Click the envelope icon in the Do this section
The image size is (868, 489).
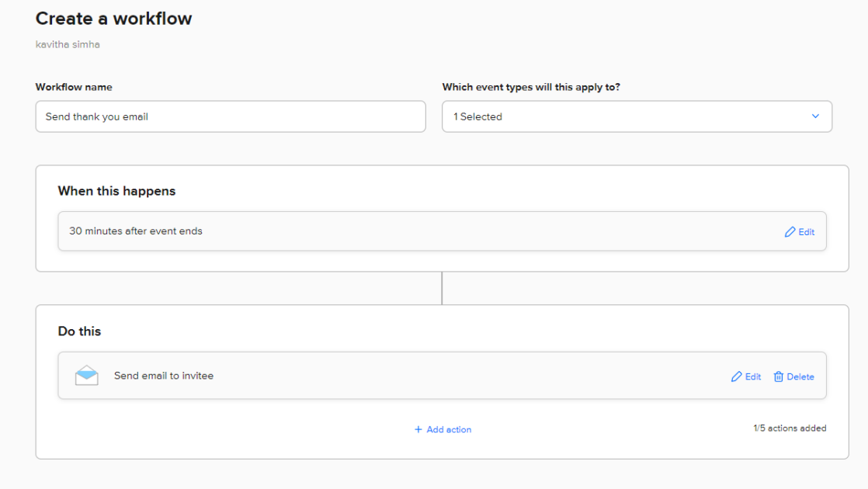(87, 376)
